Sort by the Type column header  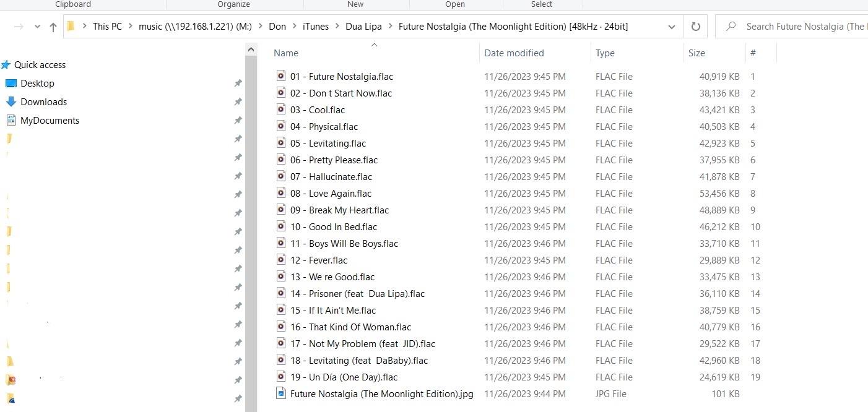point(605,53)
